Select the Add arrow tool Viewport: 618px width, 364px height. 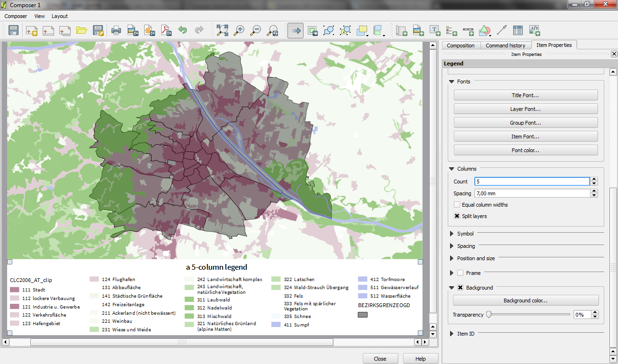coord(501,30)
